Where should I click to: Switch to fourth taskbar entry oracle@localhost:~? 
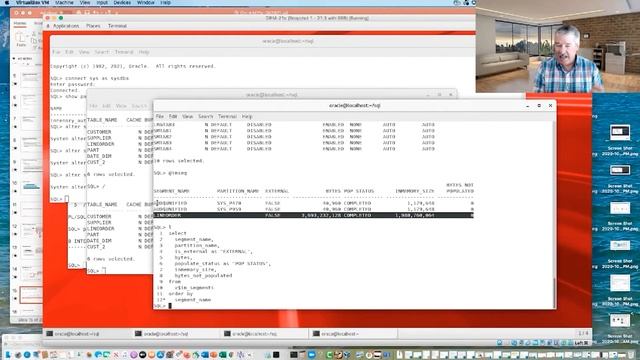[x=354, y=334]
